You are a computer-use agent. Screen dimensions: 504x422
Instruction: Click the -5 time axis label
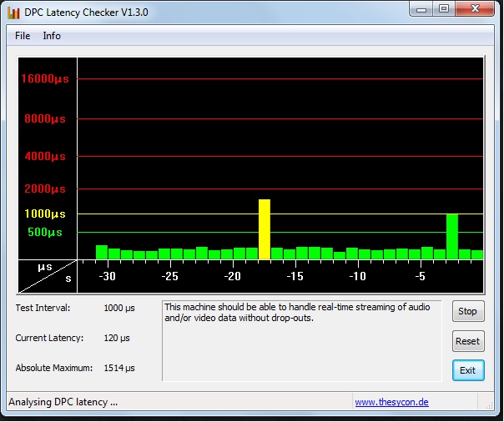420,276
